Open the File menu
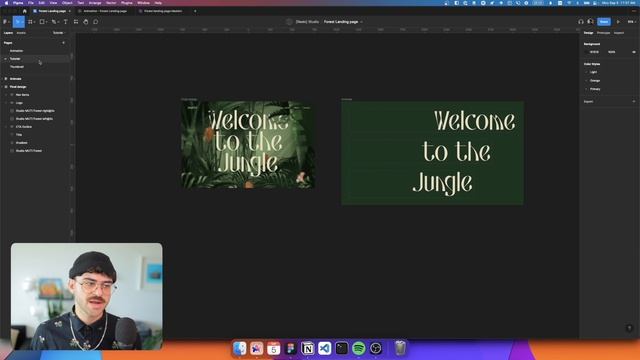640x360 pixels. 31,3
